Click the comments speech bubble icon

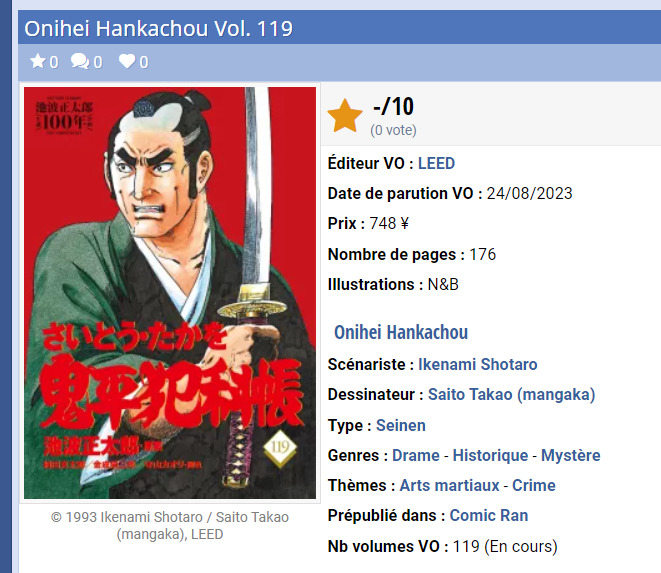coord(80,61)
